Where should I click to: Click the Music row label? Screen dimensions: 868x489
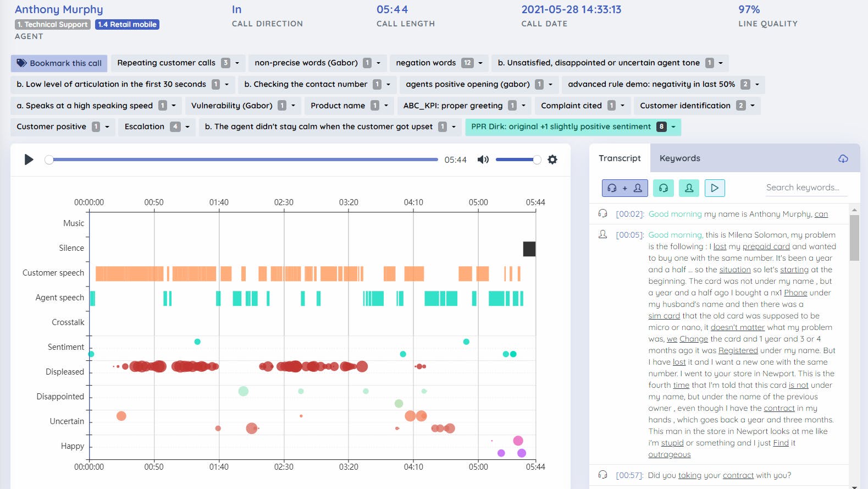pos(74,223)
